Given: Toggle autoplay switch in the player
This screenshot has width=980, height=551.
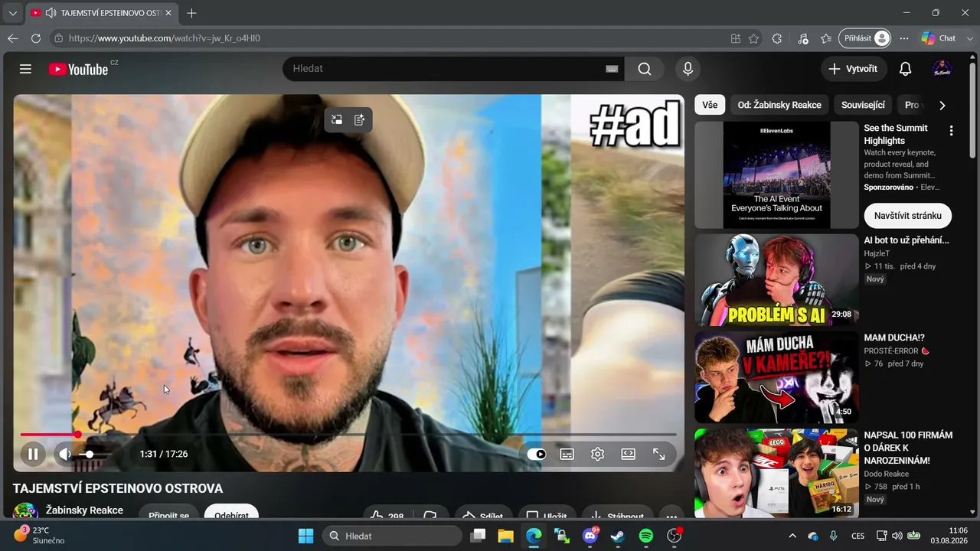Looking at the screenshot, I should (x=537, y=454).
